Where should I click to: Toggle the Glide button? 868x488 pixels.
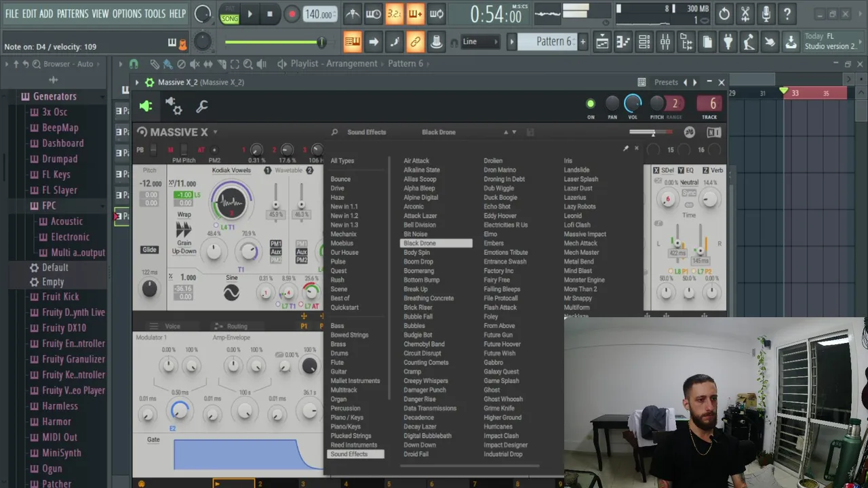149,249
